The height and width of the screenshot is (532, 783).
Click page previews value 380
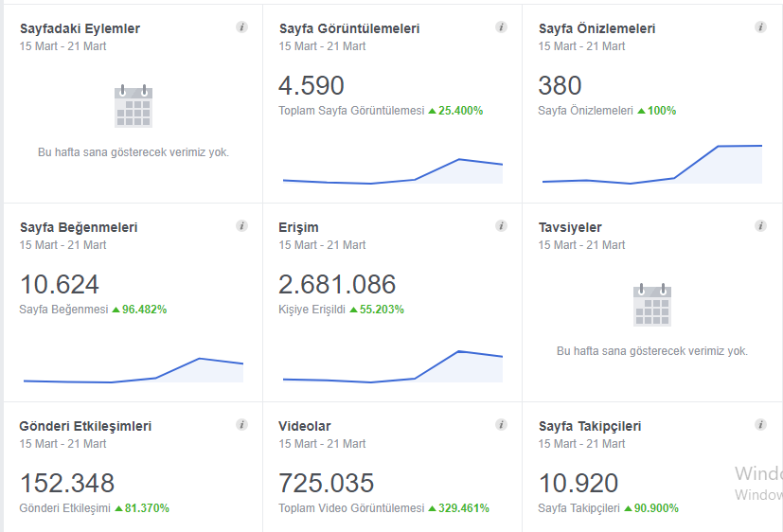pos(560,85)
